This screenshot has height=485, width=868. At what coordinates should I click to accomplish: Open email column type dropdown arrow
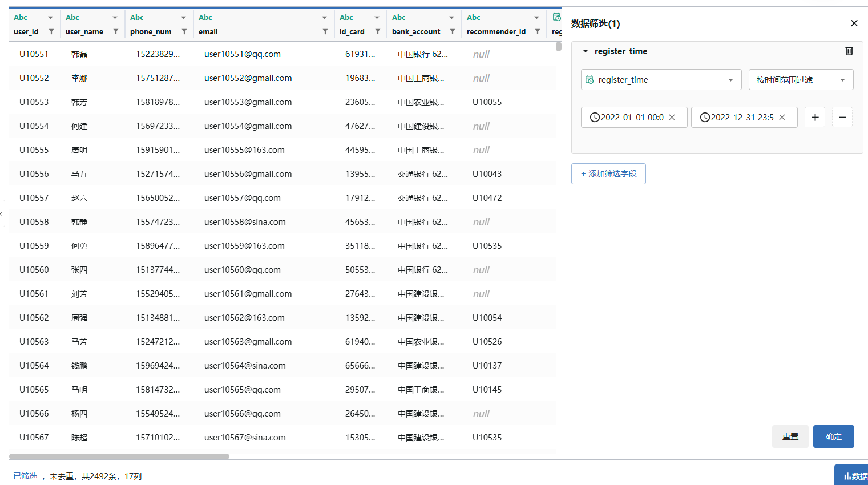click(x=324, y=18)
